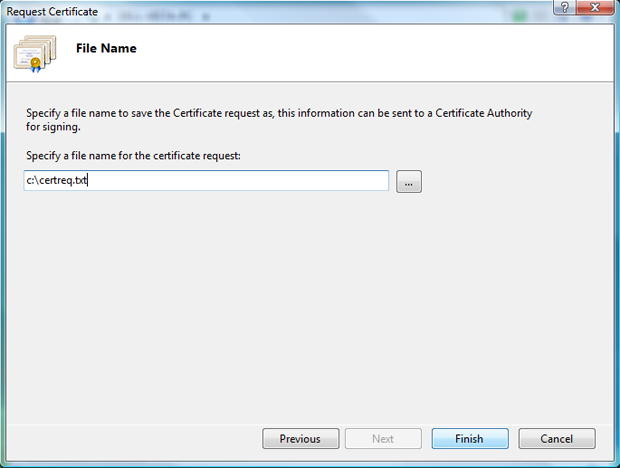This screenshot has height=468, width=620.
Task: Click the Request Certificate window title
Action: 52,12
